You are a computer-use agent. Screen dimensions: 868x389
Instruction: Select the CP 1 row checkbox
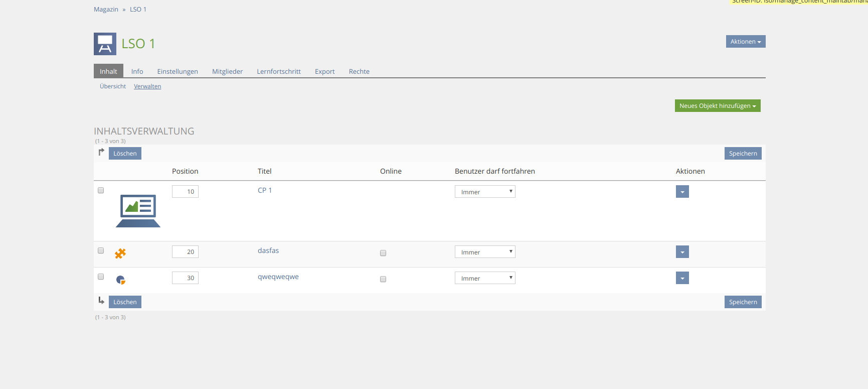coord(101,190)
